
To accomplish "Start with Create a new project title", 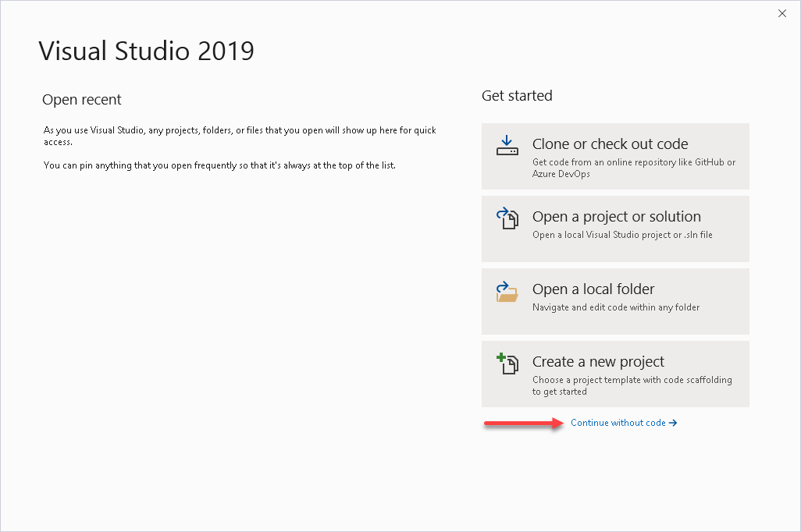I will (x=598, y=361).
